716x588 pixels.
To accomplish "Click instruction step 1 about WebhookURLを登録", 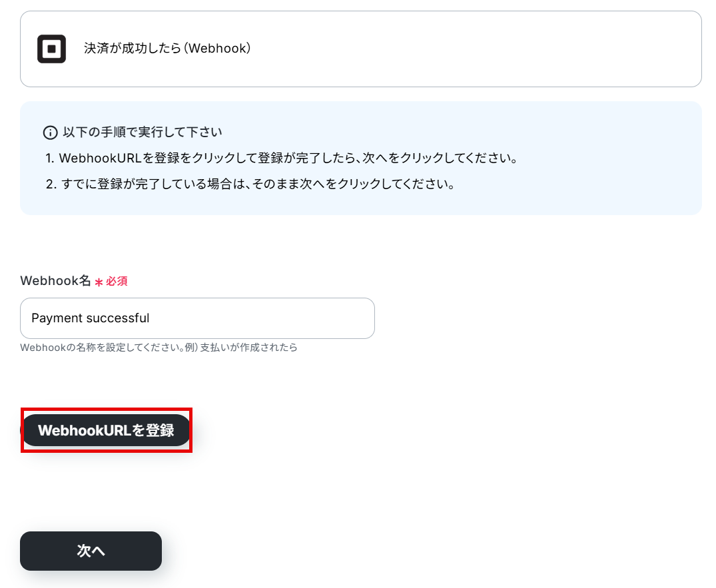I will pyautogui.click(x=282, y=158).
